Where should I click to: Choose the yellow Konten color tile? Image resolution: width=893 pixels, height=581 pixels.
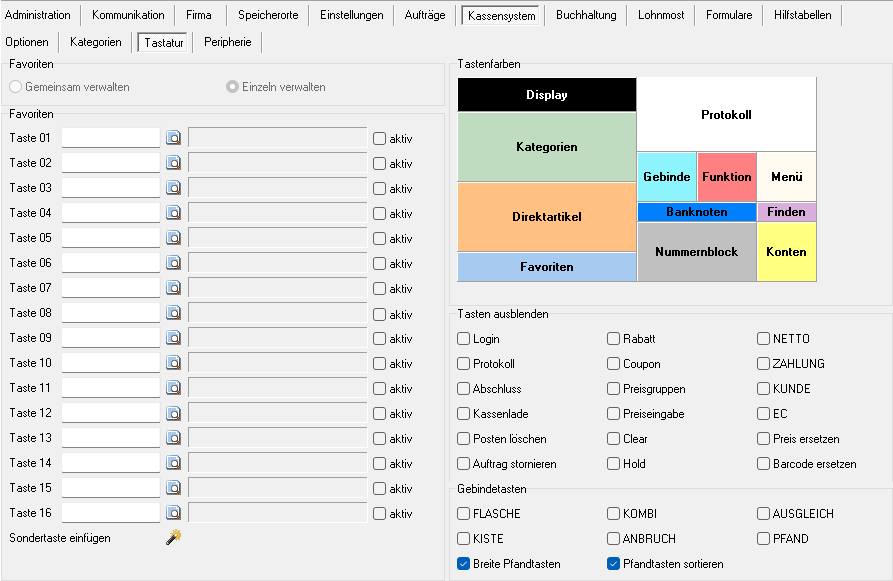[786, 252]
